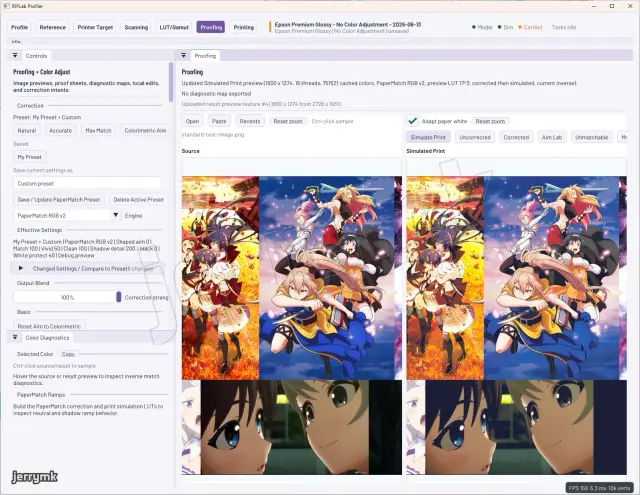Click the Custom preset name field
The image size is (640, 495).
(87, 183)
